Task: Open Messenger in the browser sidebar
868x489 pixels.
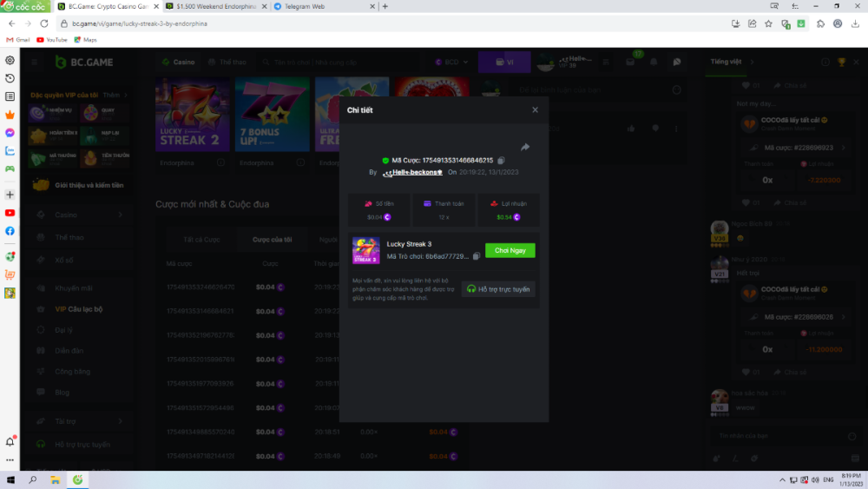Action: pos(10,132)
